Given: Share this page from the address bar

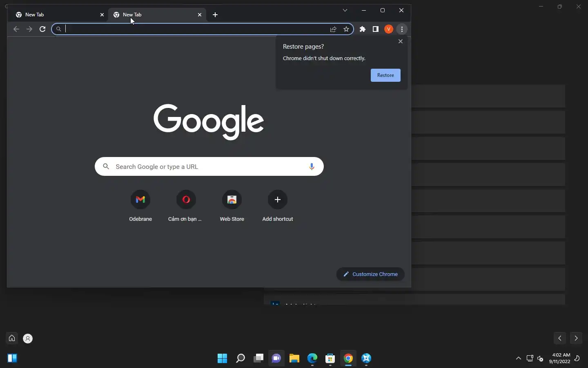Looking at the screenshot, I should point(333,29).
